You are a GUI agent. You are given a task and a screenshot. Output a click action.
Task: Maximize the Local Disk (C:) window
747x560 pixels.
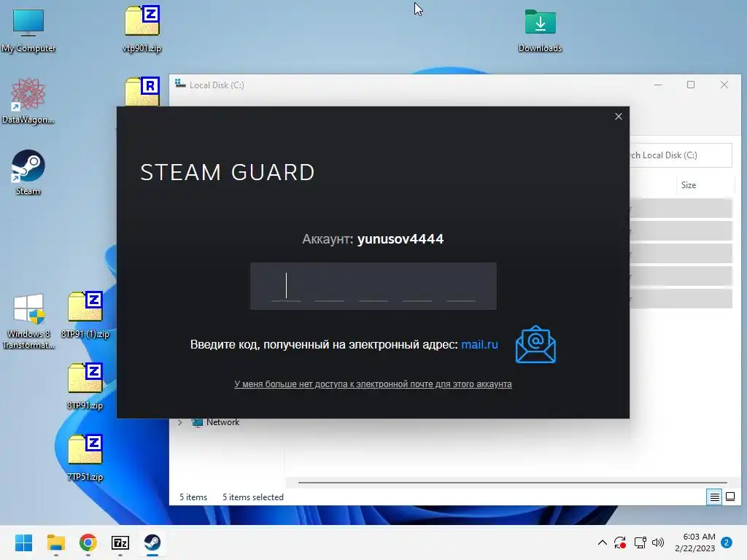691,85
